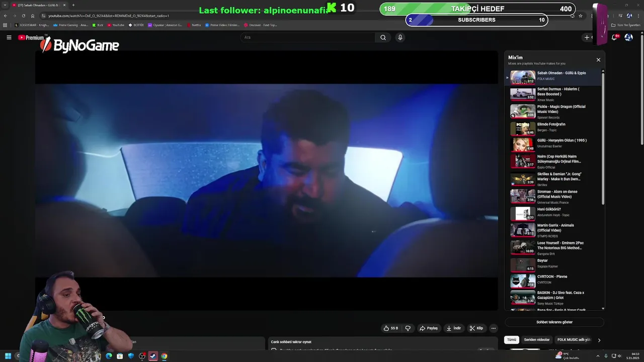Screen dimensions: 644x362
Task: Open the more actions ellipsis below video
Action: pyautogui.click(x=493, y=328)
